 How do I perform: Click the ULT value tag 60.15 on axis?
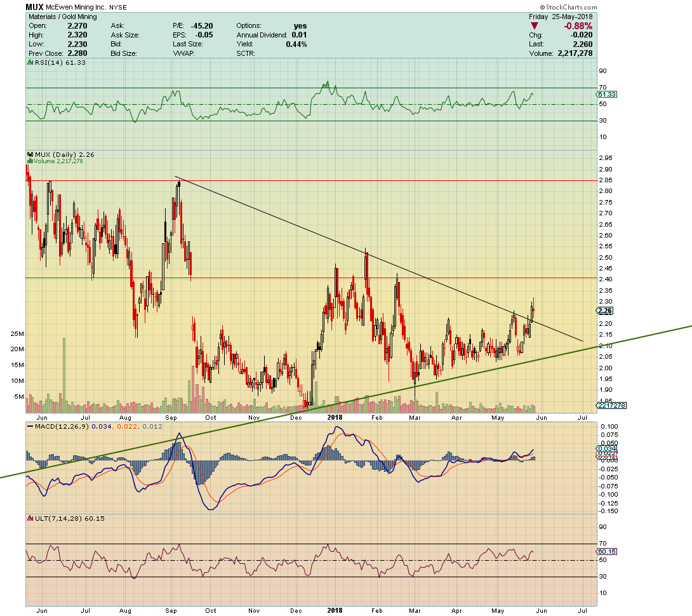607,551
